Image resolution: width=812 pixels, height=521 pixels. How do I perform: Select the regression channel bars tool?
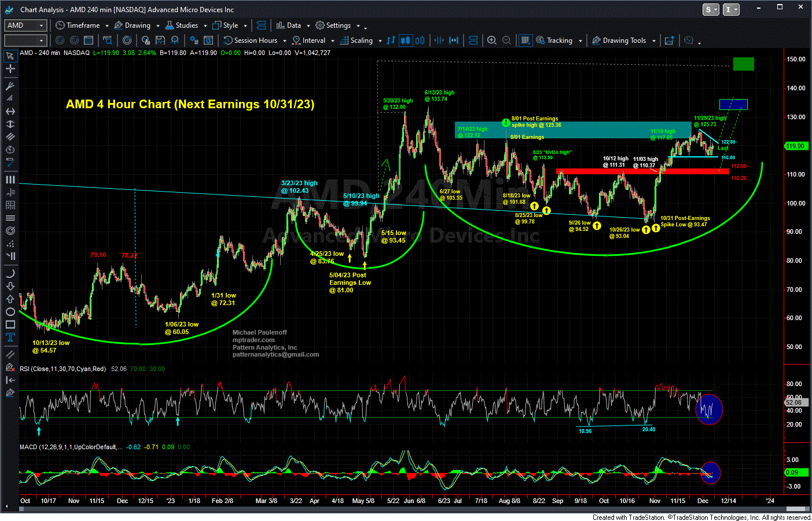[10, 179]
